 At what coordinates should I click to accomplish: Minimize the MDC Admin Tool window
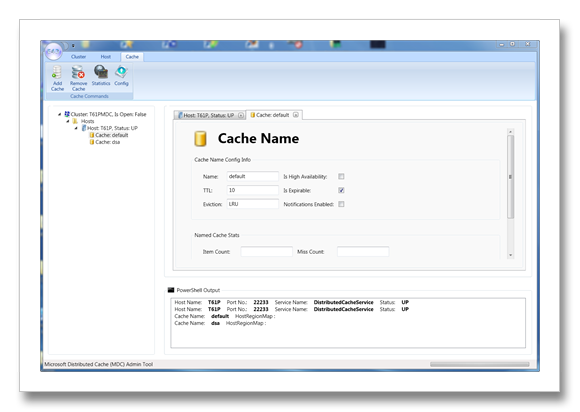502,44
